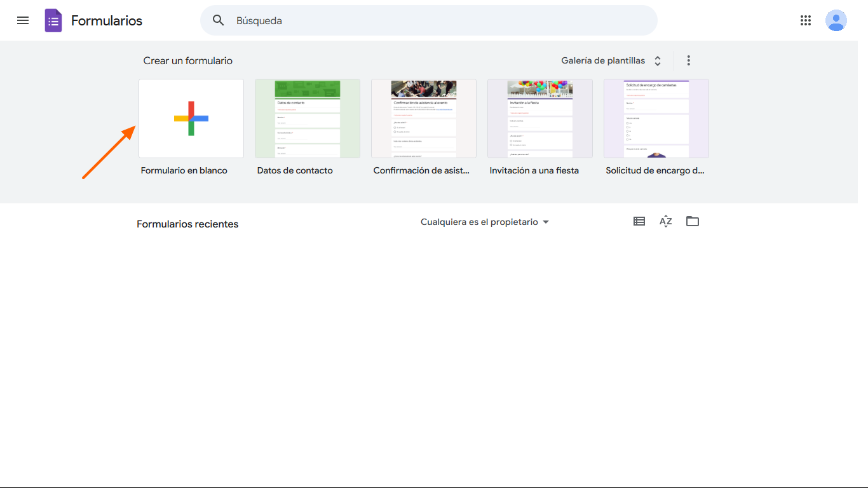Click your profile avatar

[x=836, y=20]
